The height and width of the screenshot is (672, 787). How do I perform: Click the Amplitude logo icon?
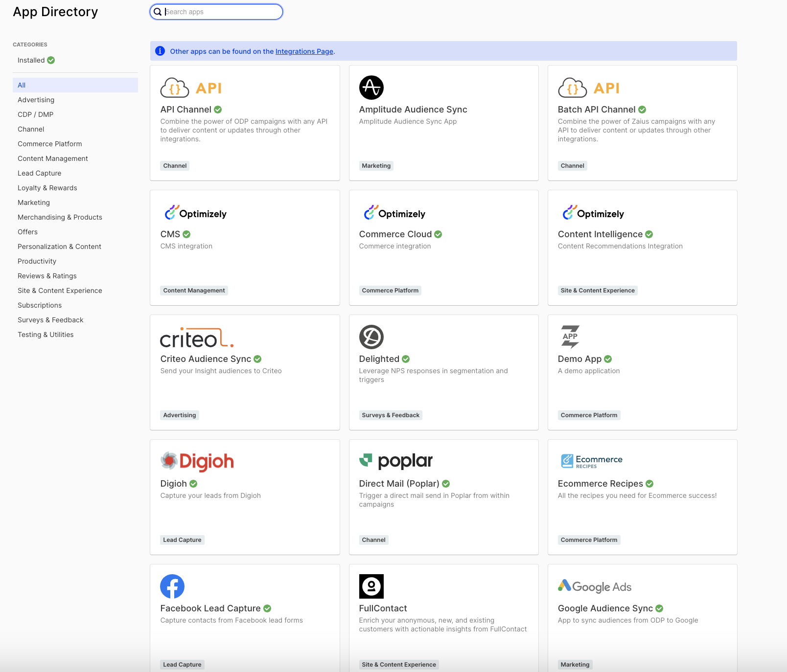pyautogui.click(x=371, y=88)
